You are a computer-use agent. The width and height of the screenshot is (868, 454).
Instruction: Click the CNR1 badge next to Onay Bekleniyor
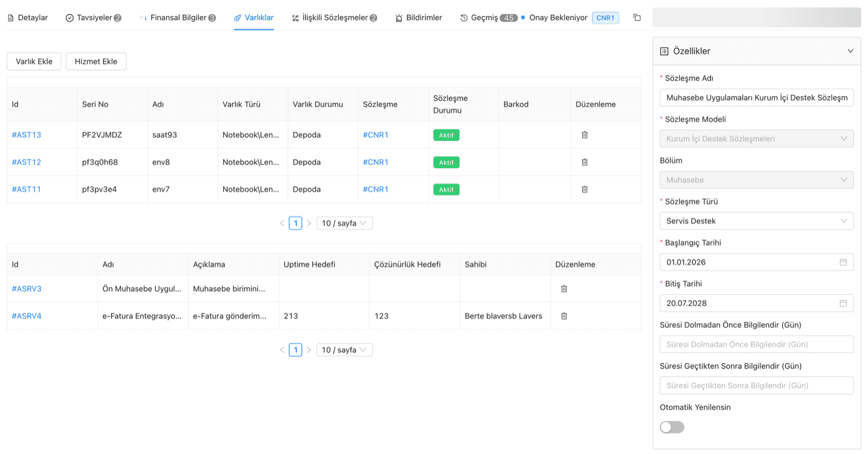click(x=605, y=18)
